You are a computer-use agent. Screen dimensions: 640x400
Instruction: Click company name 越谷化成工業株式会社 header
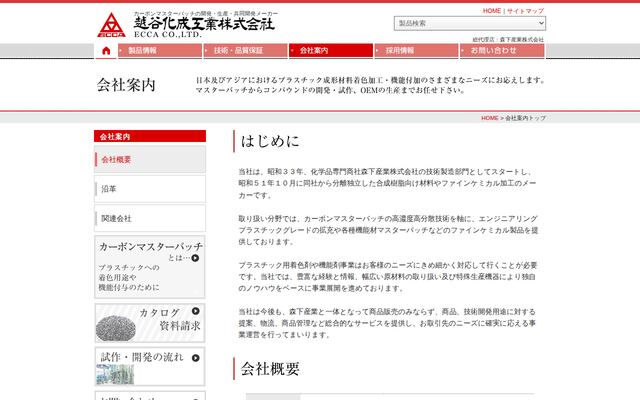point(204,24)
